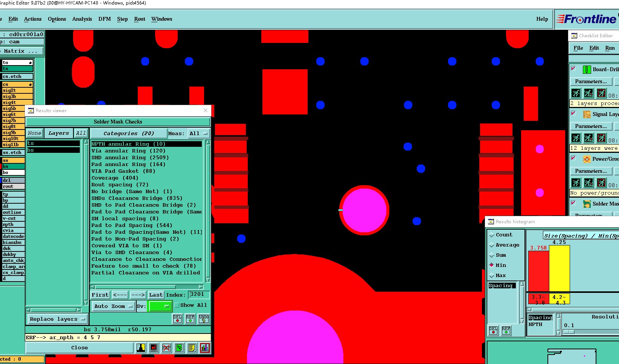Toggle the Signal Layer checklist checkbox
The width and height of the screenshot is (619, 364).
(573, 113)
